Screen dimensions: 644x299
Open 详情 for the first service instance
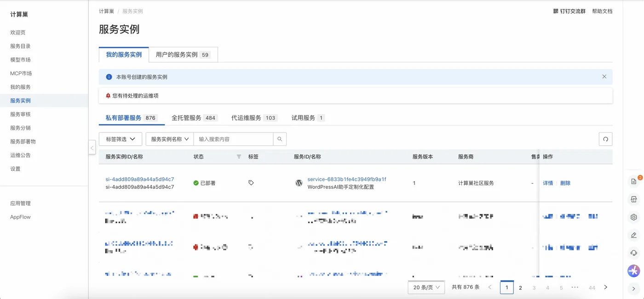[x=548, y=183]
